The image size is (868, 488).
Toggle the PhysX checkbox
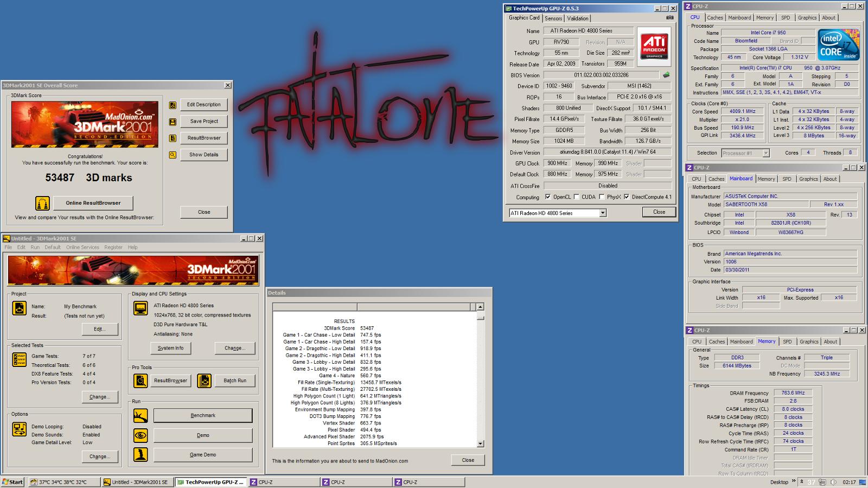602,197
